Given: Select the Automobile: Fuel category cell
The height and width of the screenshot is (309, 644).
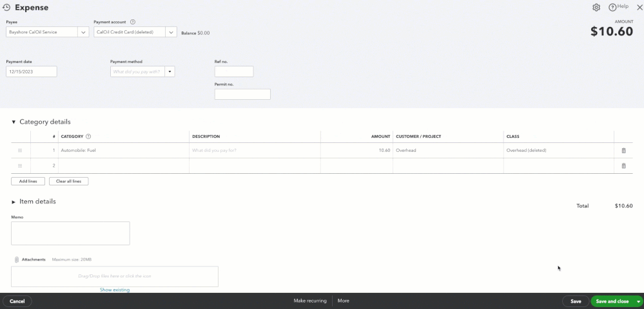Looking at the screenshot, I should 124,151.
